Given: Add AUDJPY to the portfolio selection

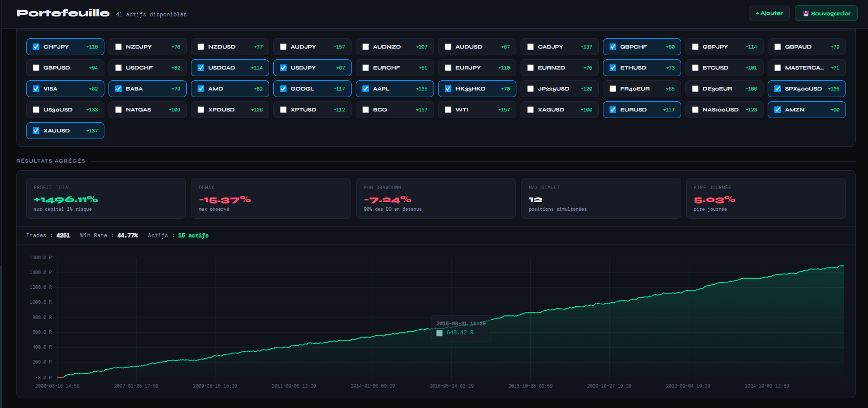Looking at the screenshot, I should pyautogui.click(x=284, y=47).
